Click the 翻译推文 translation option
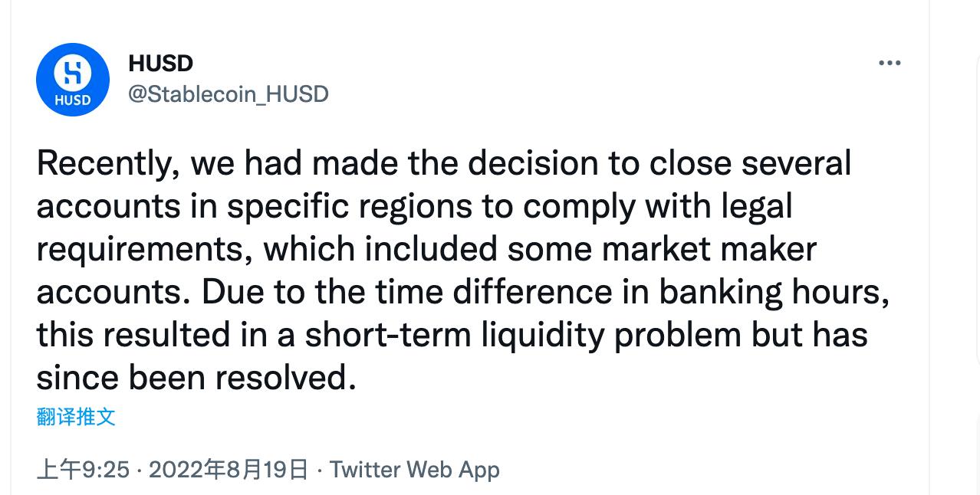Image resolution: width=980 pixels, height=495 pixels. [76, 417]
